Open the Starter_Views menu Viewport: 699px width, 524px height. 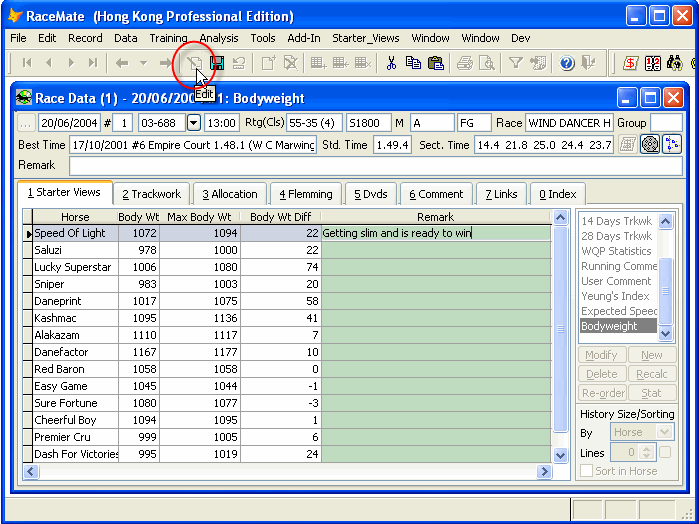(x=366, y=38)
